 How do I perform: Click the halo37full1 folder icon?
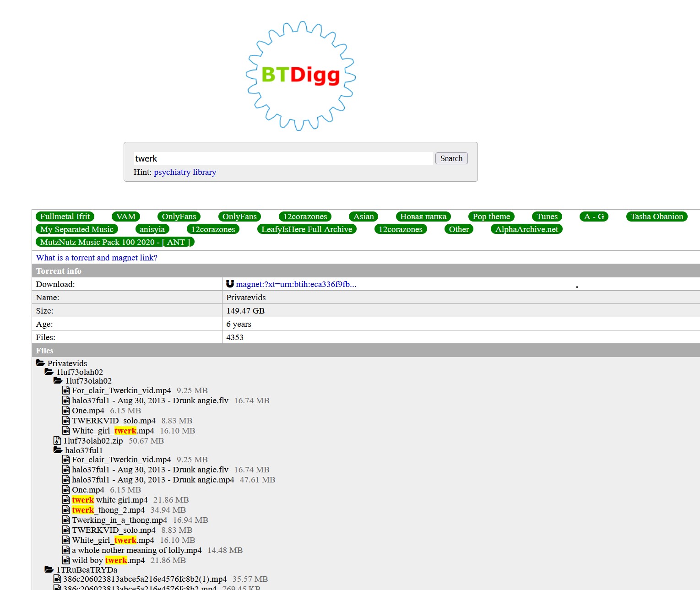58,450
